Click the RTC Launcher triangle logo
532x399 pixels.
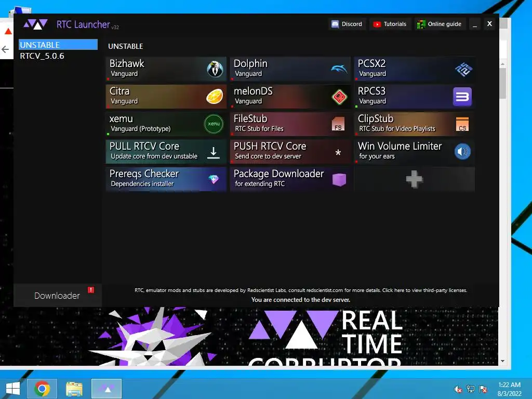[x=35, y=24]
